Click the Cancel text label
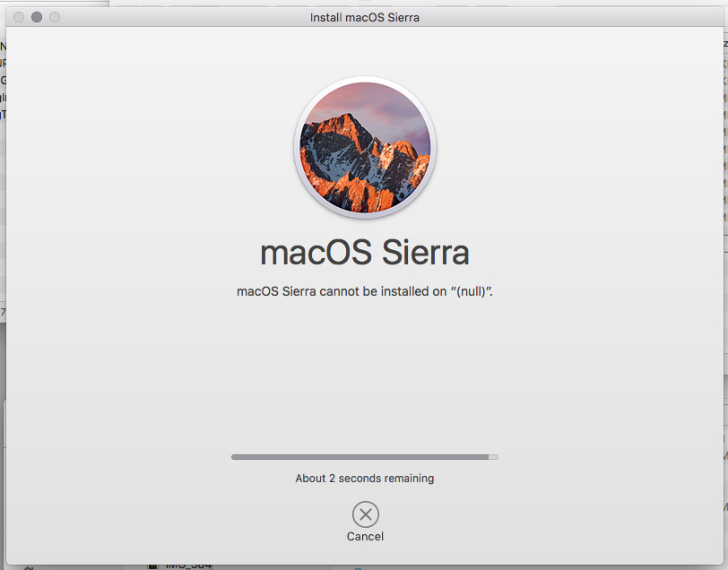728x570 pixels. coord(365,537)
